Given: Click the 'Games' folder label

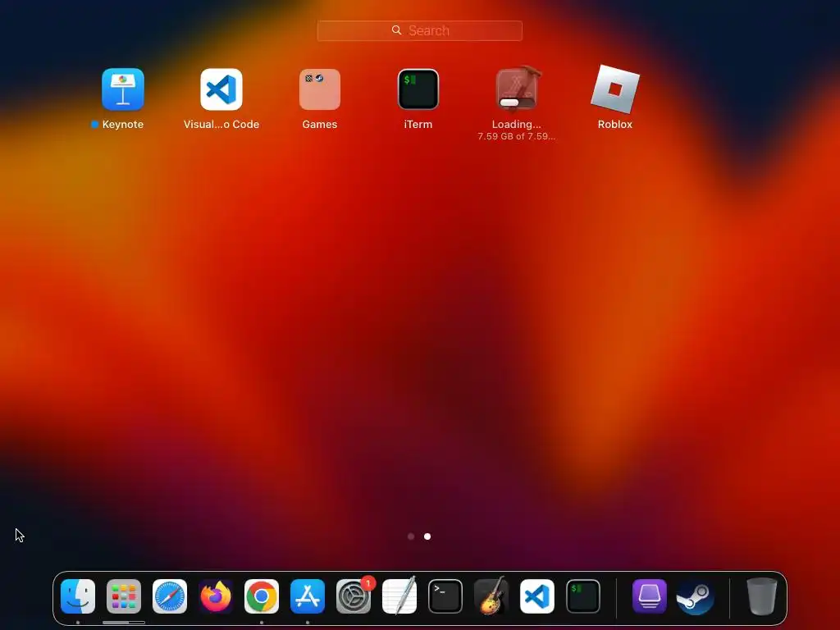Looking at the screenshot, I should [x=320, y=125].
